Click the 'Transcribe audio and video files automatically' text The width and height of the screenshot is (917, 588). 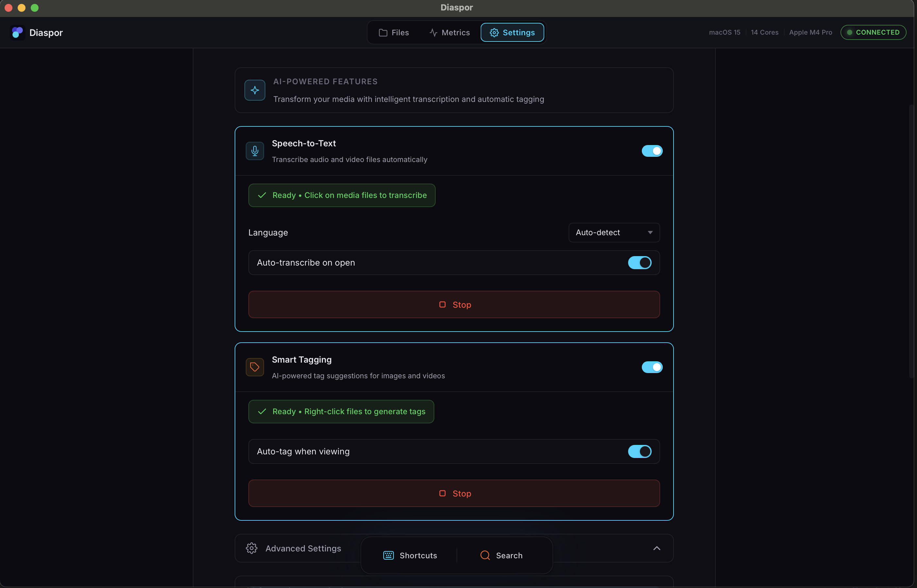click(349, 160)
